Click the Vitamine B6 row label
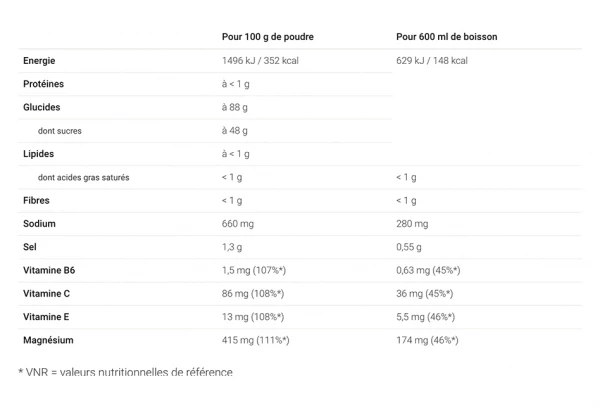600x408 pixels. tap(48, 270)
